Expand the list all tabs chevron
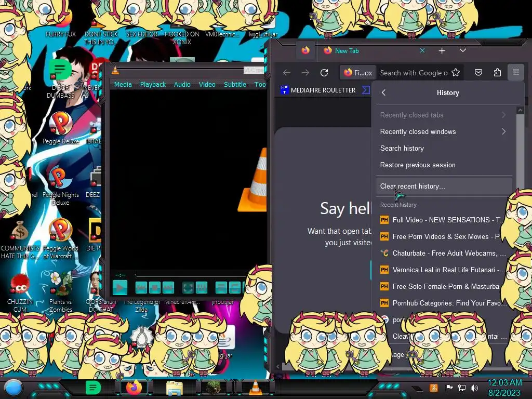Screen dimensions: 532x399 (463, 50)
